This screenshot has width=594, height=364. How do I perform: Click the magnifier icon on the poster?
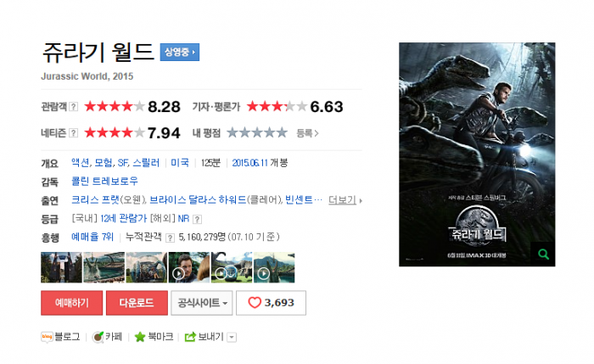click(x=543, y=255)
